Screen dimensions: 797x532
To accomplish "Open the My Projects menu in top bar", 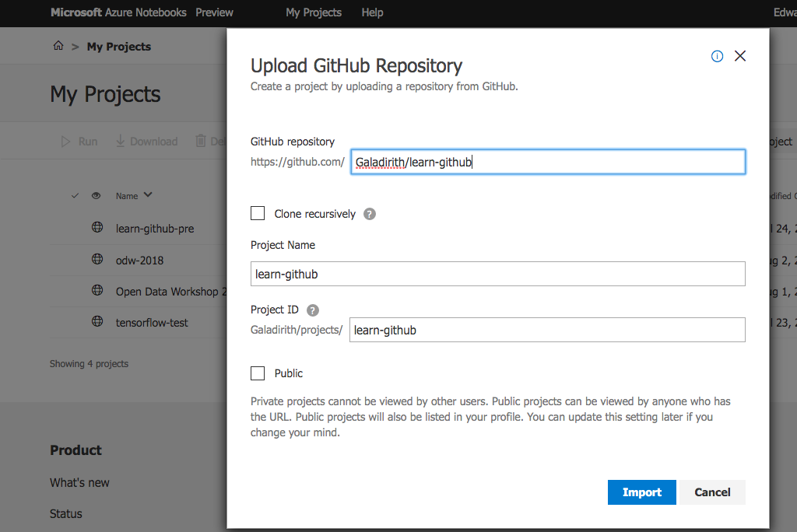I will 314,12.
